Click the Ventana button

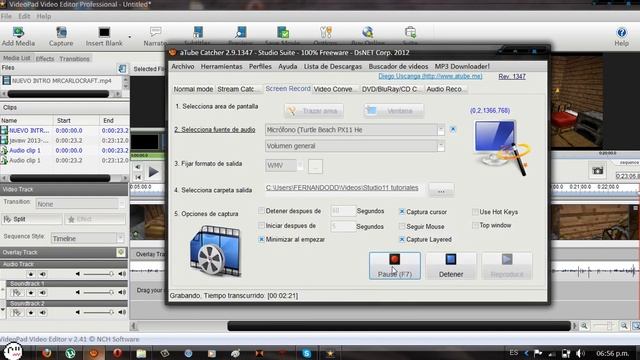coord(393,111)
